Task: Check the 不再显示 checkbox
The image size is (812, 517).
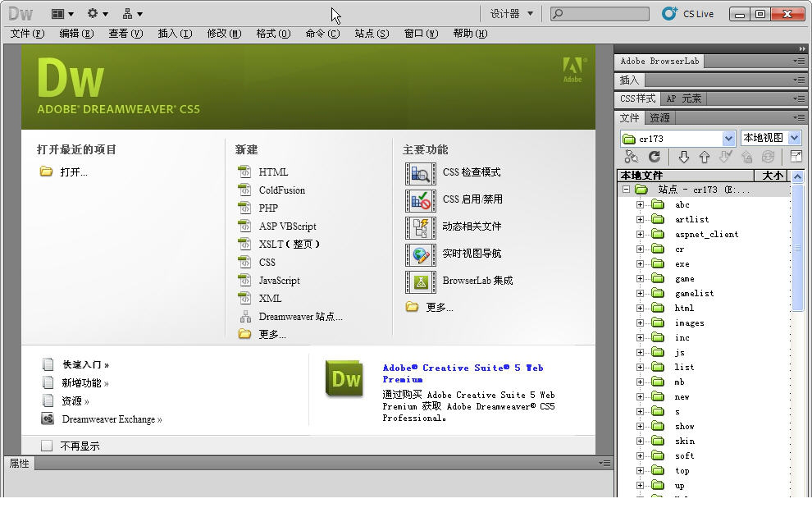Action: [x=47, y=446]
